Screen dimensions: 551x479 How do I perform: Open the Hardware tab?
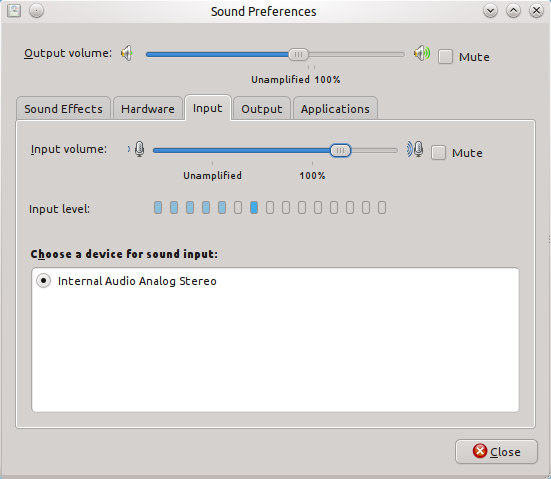(x=148, y=109)
